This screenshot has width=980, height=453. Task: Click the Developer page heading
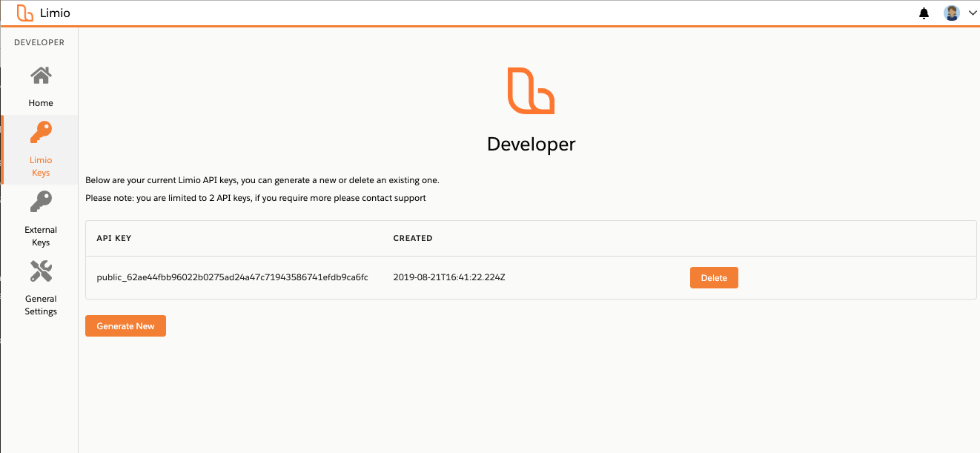531,144
